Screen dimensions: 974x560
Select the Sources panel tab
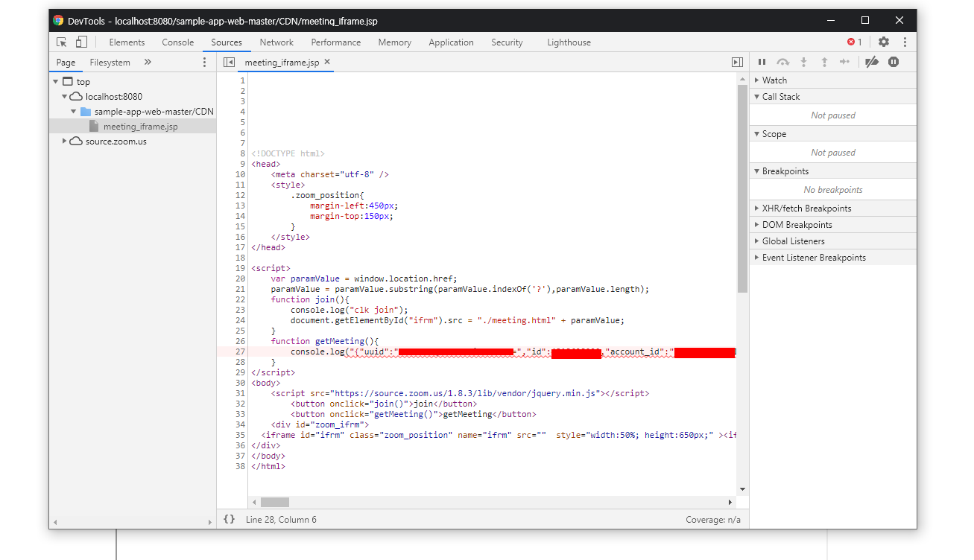(227, 42)
